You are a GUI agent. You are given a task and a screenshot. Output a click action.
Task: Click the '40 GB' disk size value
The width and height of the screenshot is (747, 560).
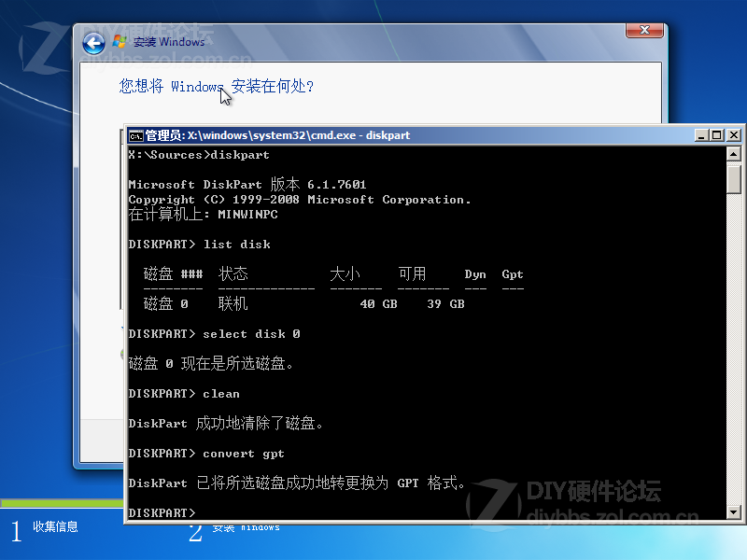379,304
